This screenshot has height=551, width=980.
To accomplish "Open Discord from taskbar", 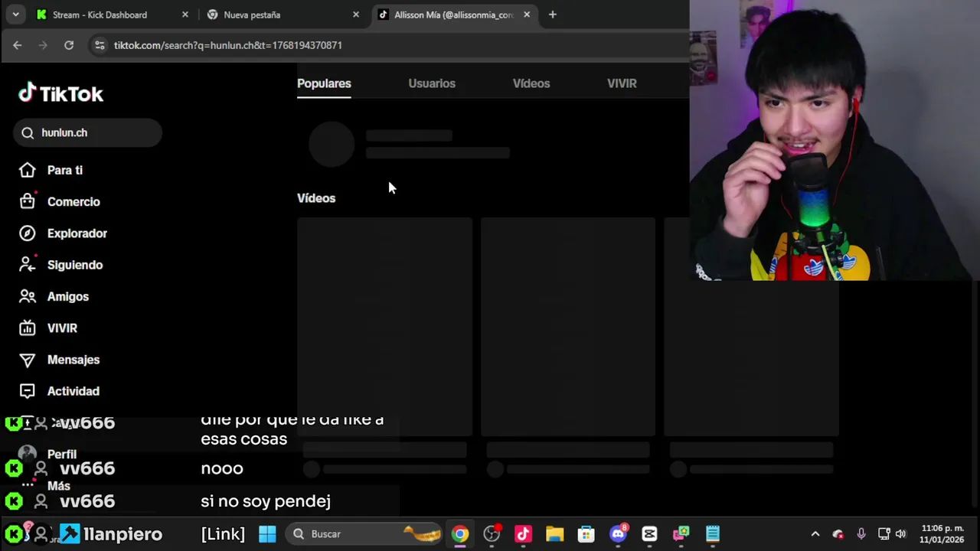I will click(x=618, y=534).
